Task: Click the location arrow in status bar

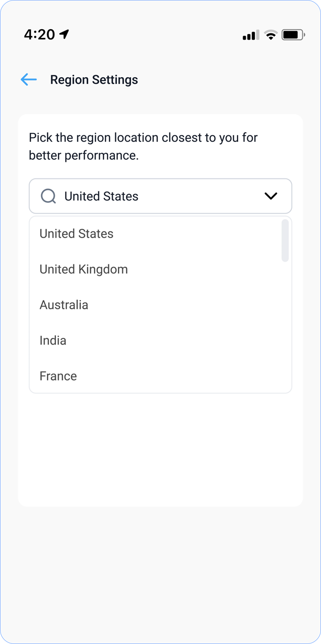Action: click(x=64, y=34)
